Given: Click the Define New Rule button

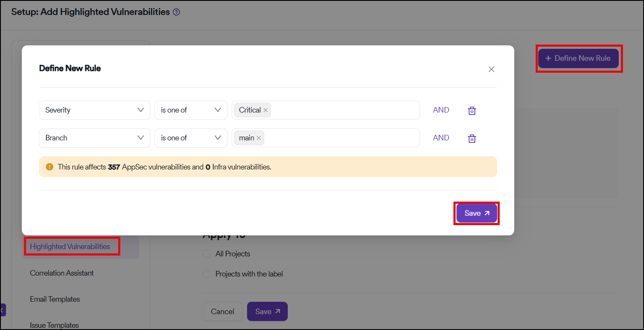Looking at the screenshot, I should 578,58.
